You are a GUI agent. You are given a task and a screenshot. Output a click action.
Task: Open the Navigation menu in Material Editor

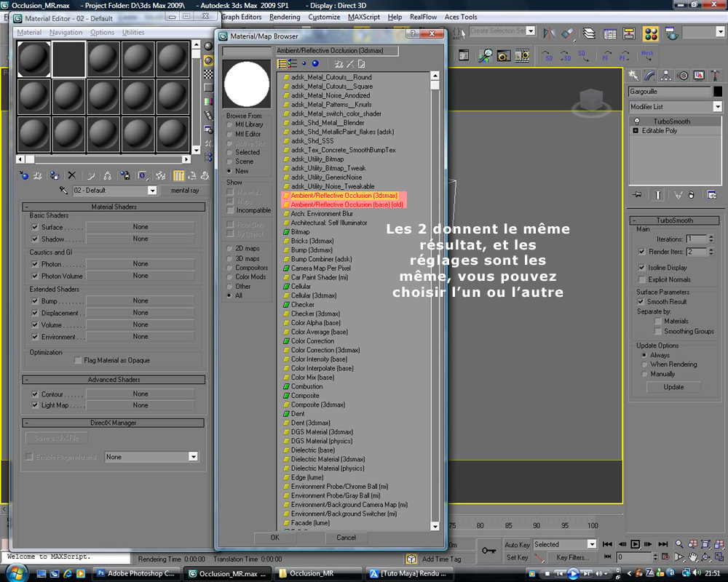coord(66,33)
